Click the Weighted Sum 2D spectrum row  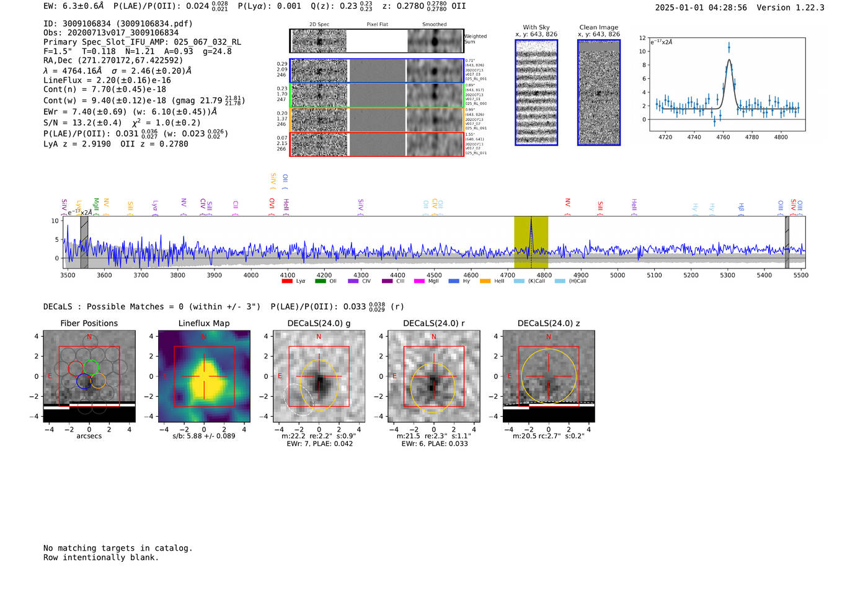377,41
